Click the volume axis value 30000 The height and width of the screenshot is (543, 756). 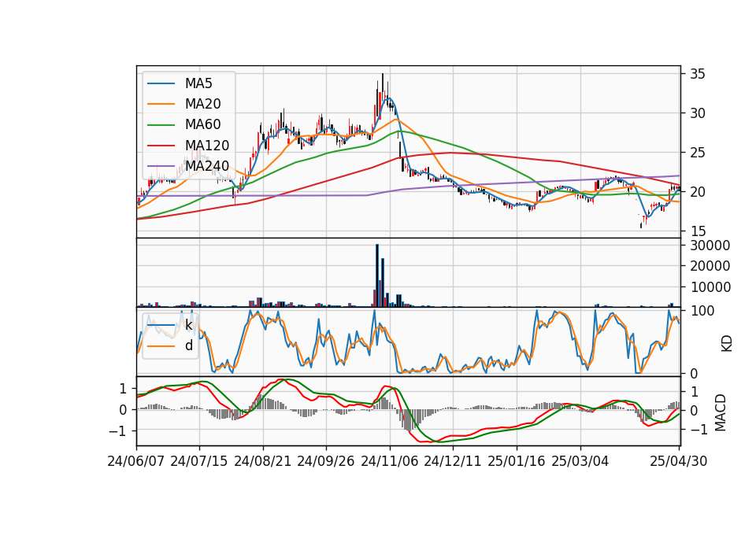click(710, 246)
